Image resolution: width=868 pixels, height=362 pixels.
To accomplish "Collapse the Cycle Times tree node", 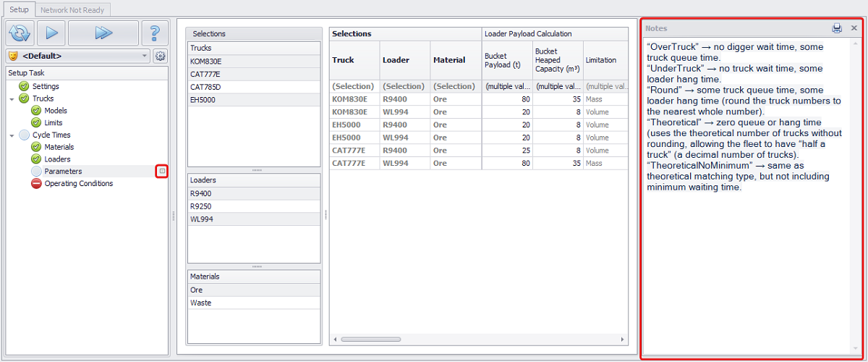I will coord(12,135).
